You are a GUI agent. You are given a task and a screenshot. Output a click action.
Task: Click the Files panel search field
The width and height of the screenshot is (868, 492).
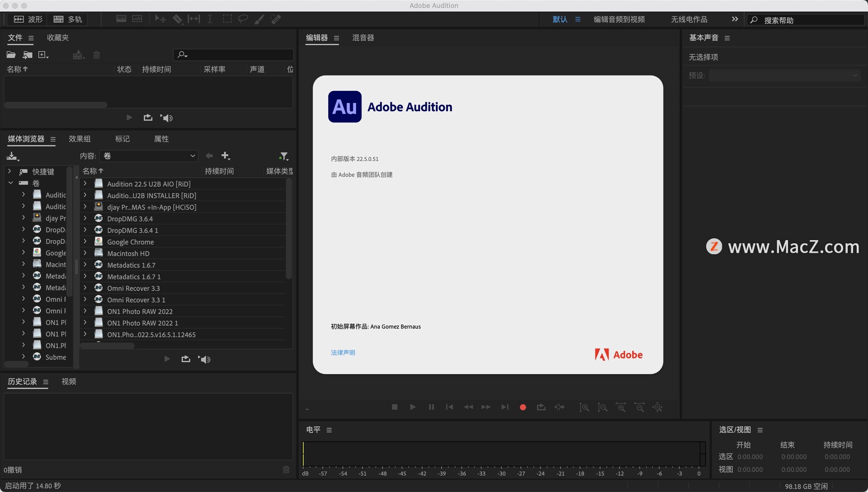click(x=233, y=55)
